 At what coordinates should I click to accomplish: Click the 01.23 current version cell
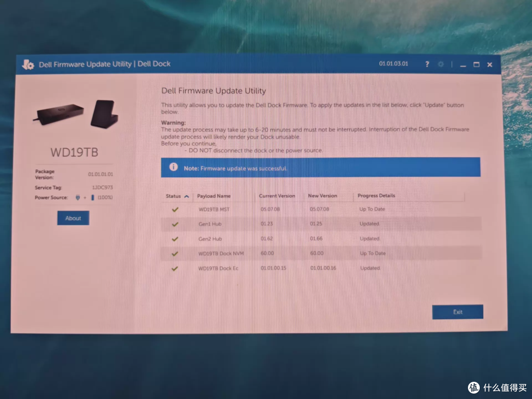[266, 224]
